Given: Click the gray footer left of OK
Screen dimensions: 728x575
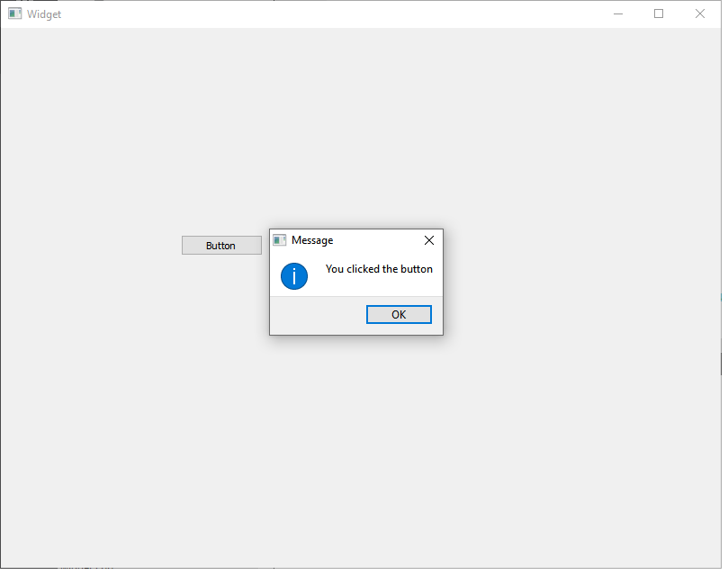Looking at the screenshot, I should point(315,315).
